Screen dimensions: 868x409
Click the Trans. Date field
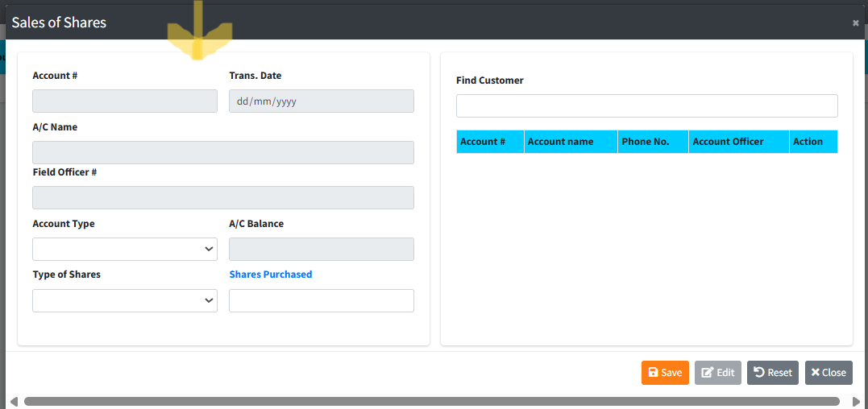[321, 101]
